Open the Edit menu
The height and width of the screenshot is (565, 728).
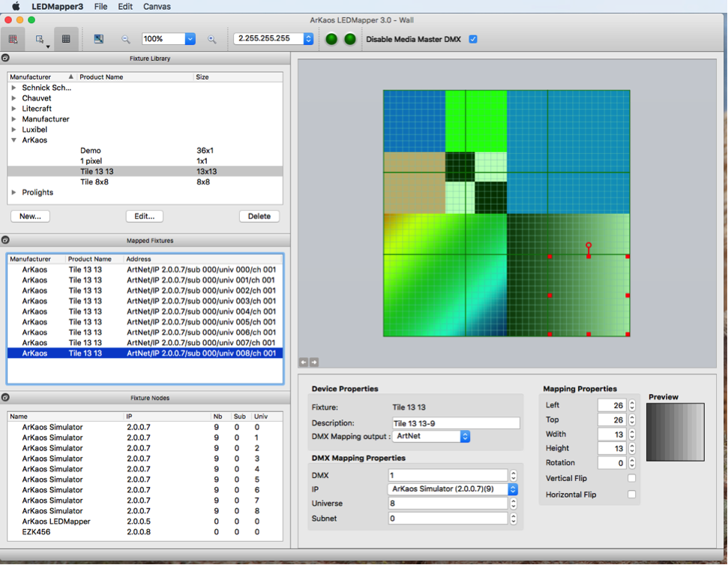tap(125, 7)
